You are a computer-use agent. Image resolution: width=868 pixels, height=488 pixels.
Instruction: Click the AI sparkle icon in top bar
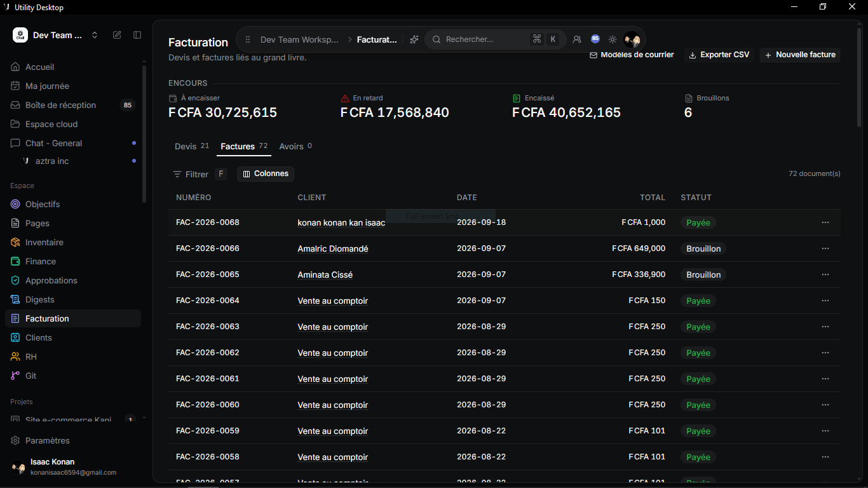pyautogui.click(x=414, y=39)
